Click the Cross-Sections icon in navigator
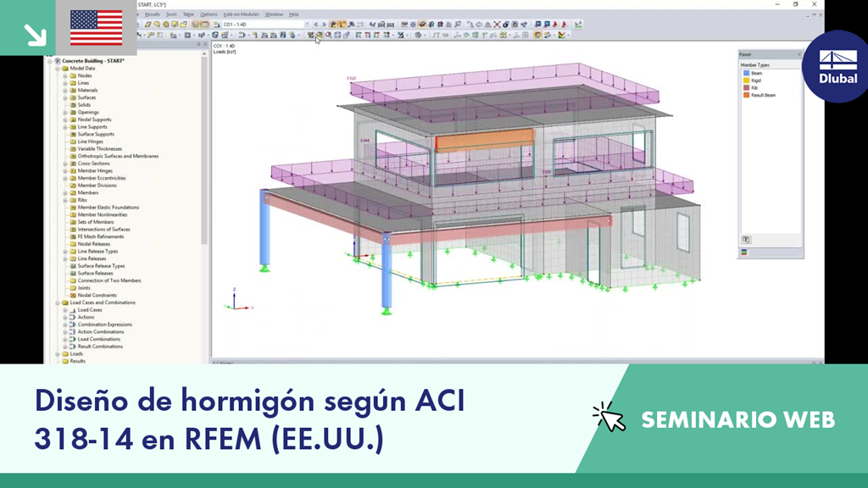The image size is (868, 488). click(73, 164)
